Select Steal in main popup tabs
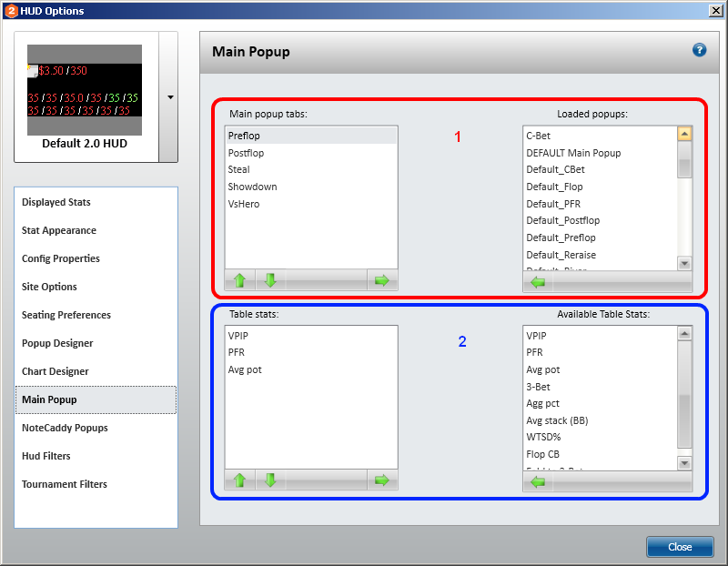The width and height of the screenshot is (728, 566). 311,169
